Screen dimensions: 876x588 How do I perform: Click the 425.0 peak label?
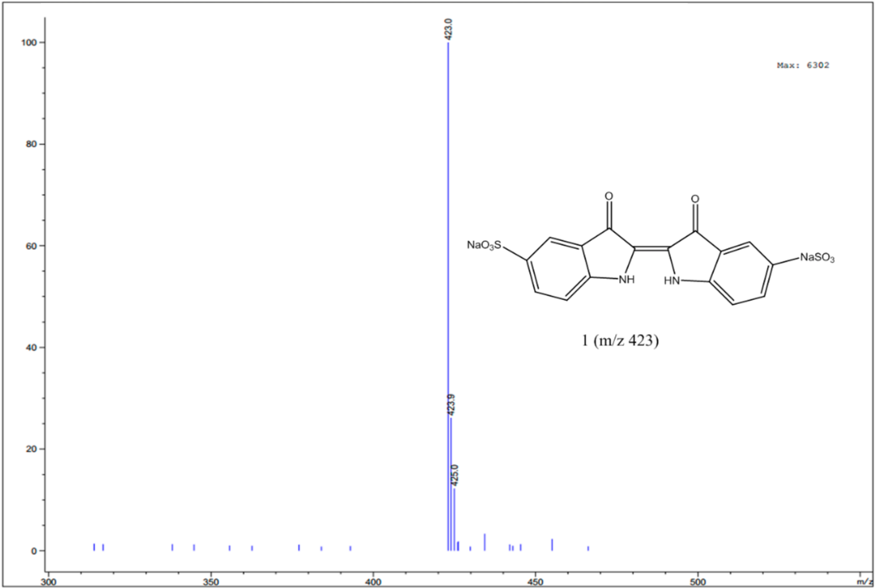(455, 476)
